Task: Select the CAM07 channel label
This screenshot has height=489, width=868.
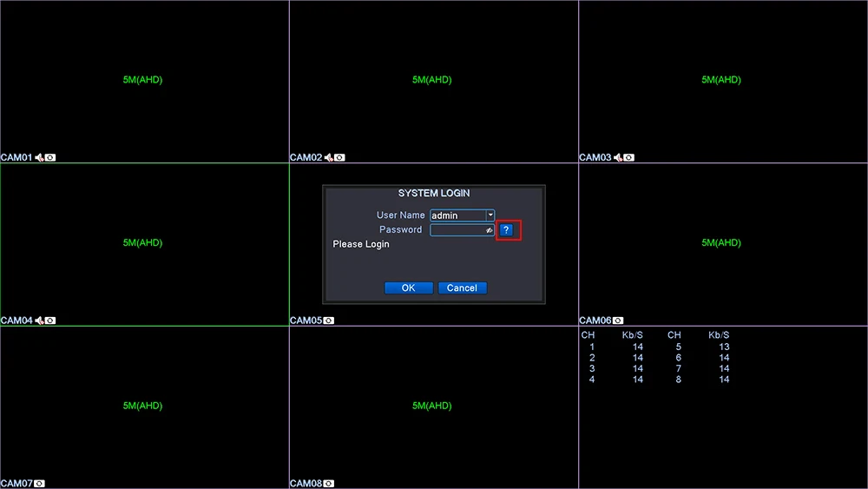Action: [16, 484]
